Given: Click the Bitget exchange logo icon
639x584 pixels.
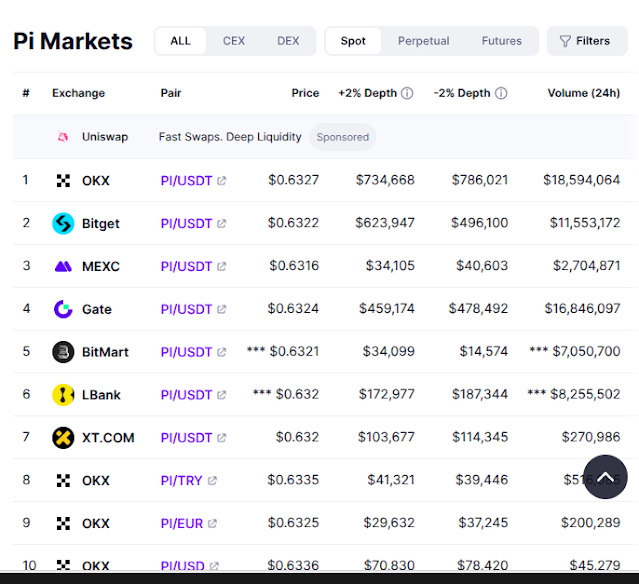Looking at the screenshot, I should pyautogui.click(x=63, y=223).
